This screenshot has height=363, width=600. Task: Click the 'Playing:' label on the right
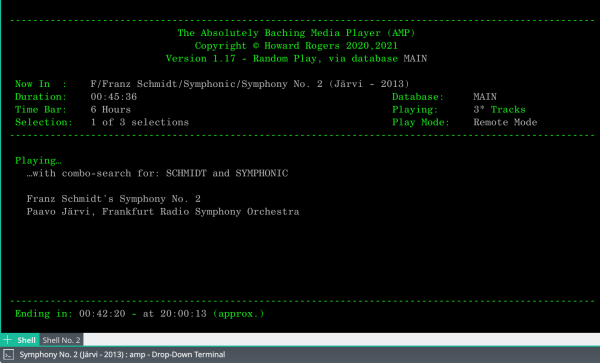(x=415, y=110)
